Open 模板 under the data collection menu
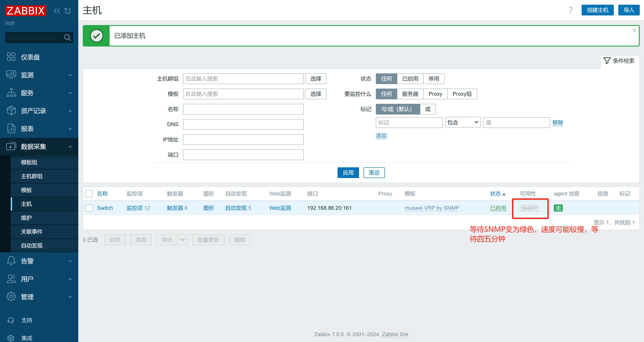Image resolution: width=644 pixels, height=342 pixels. tap(26, 190)
